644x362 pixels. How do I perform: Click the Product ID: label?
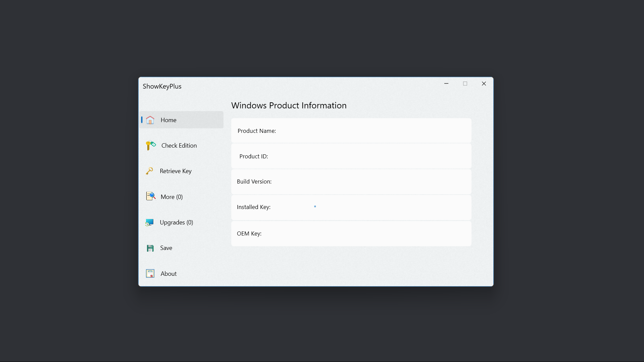click(254, 156)
